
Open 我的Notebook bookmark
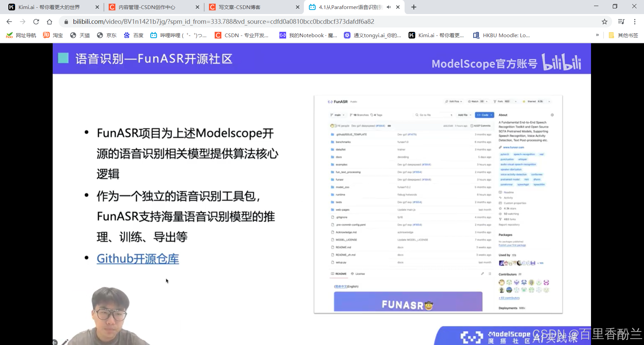308,35
